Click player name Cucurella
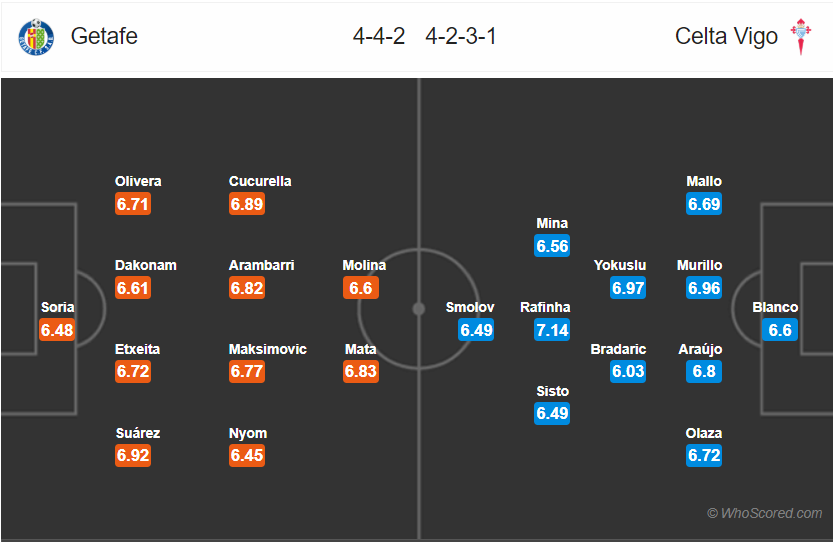Image resolution: width=833 pixels, height=542 pixels. (260, 181)
